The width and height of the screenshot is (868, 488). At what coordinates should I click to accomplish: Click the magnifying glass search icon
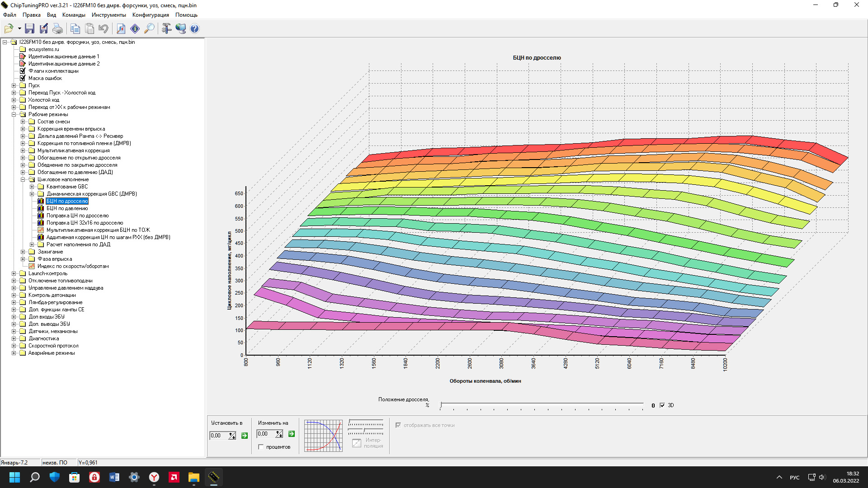pos(149,29)
